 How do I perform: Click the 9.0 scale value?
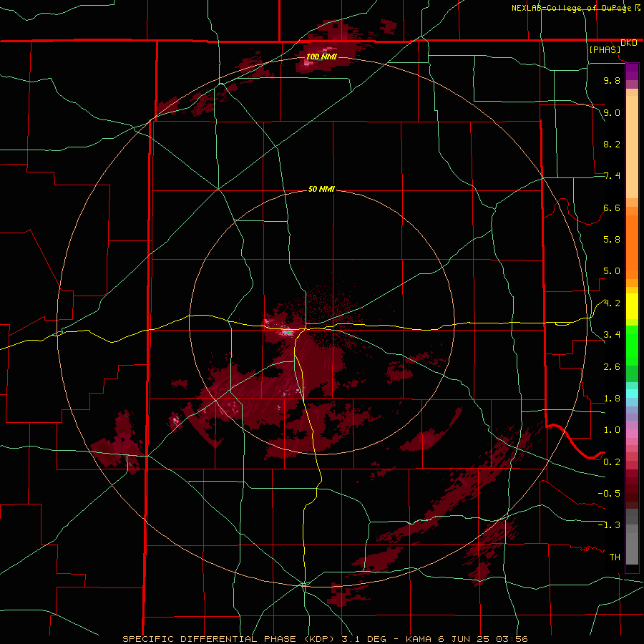(x=612, y=112)
